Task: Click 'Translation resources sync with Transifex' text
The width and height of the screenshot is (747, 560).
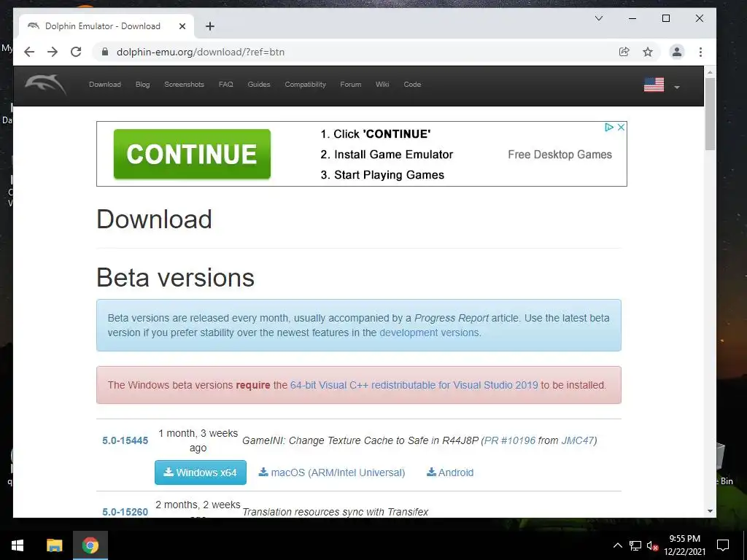Action: [336, 512]
